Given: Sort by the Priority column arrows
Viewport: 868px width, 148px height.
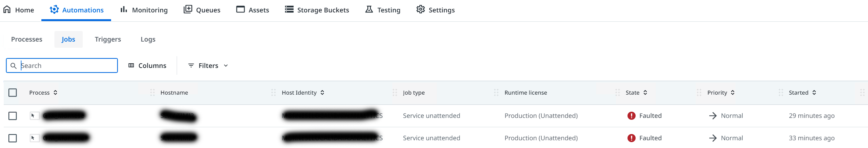Looking at the screenshot, I should (x=733, y=92).
